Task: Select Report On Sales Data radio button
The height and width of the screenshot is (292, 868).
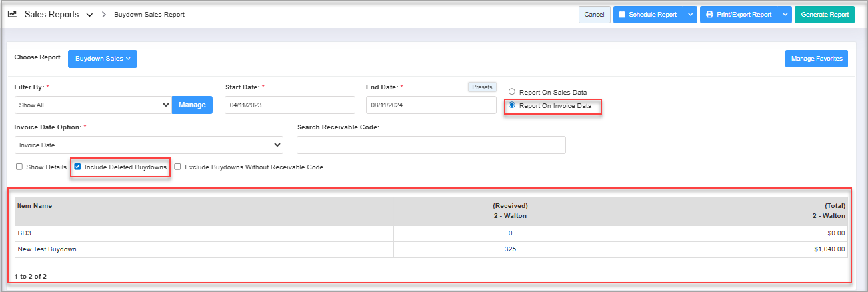Action: pyautogui.click(x=512, y=92)
